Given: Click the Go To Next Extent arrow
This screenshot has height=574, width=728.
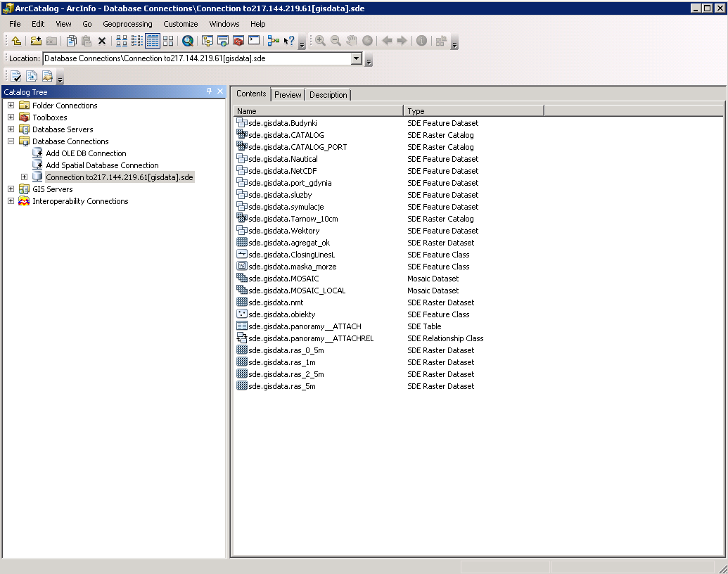Looking at the screenshot, I should (x=402, y=41).
